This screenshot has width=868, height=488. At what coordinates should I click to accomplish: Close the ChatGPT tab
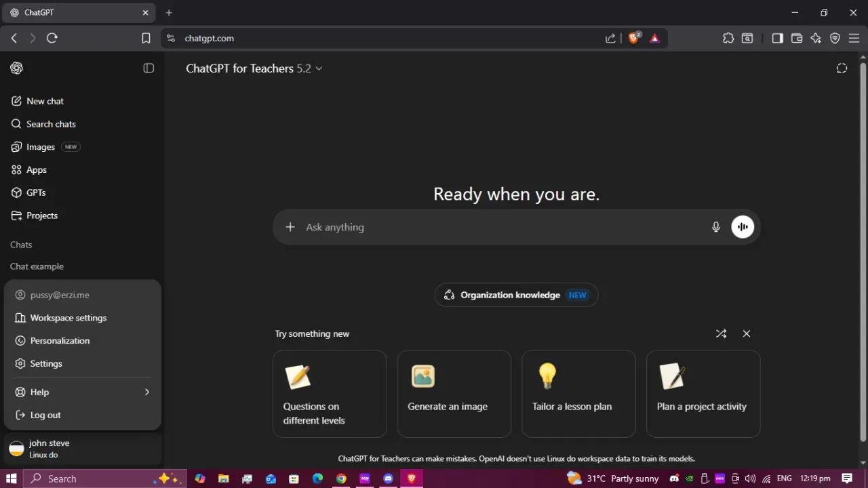(145, 12)
